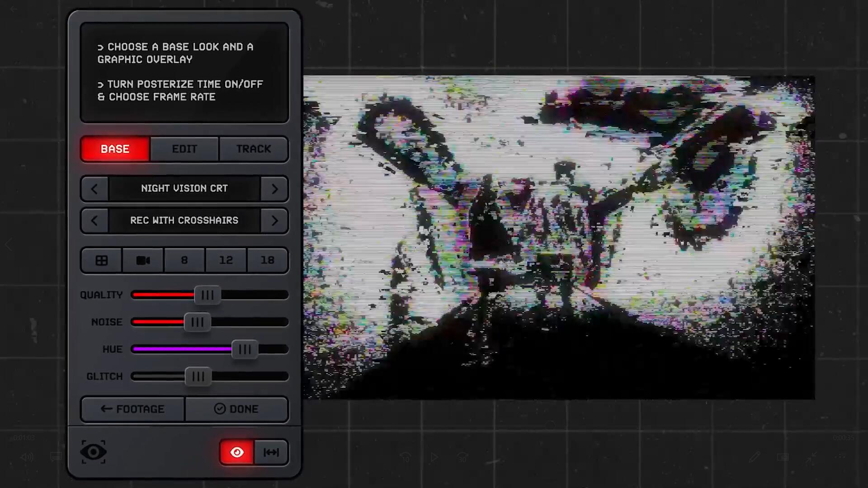Toggle the red preview playback icon
The height and width of the screenshot is (488, 868).
pos(236,452)
